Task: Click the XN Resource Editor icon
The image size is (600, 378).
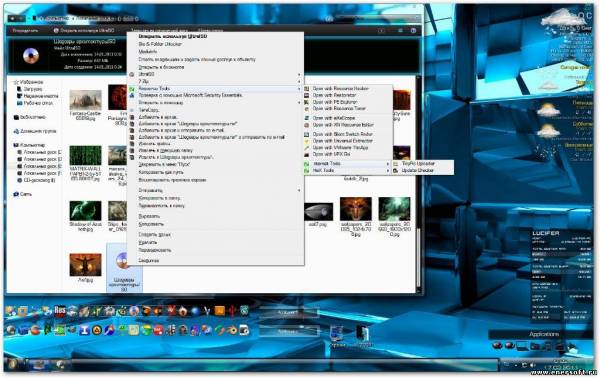Action: (x=307, y=125)
